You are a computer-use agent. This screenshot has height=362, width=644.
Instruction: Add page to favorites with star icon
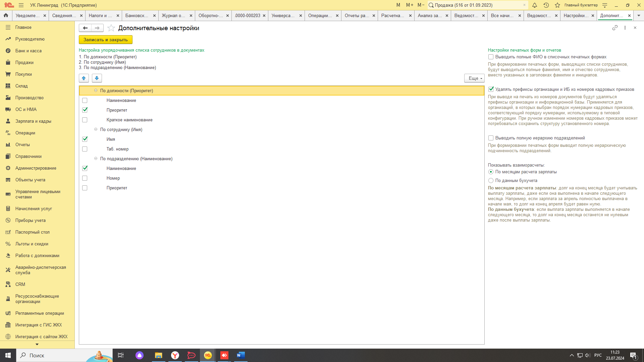[111, 28]
